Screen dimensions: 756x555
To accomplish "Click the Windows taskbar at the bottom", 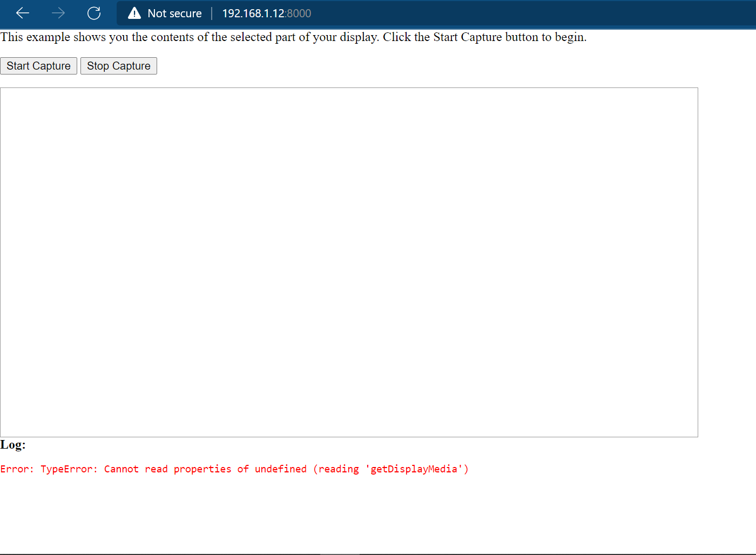I will tap(378, 552).
